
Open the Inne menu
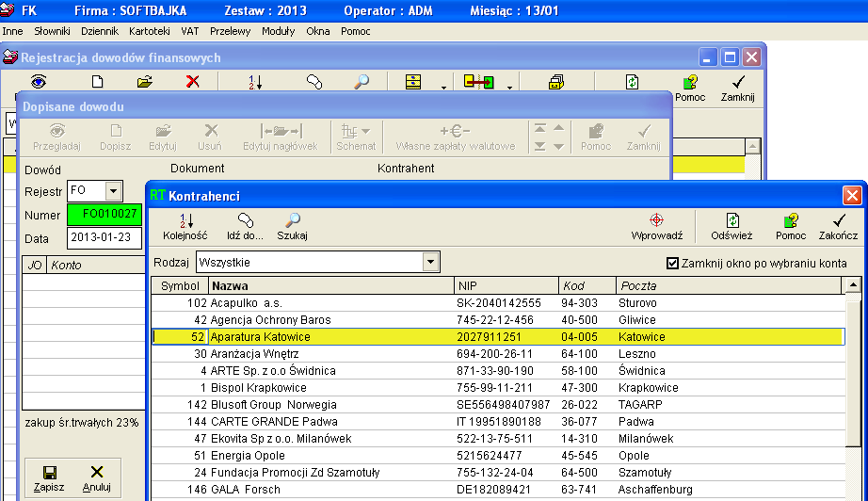coord(13,32)
